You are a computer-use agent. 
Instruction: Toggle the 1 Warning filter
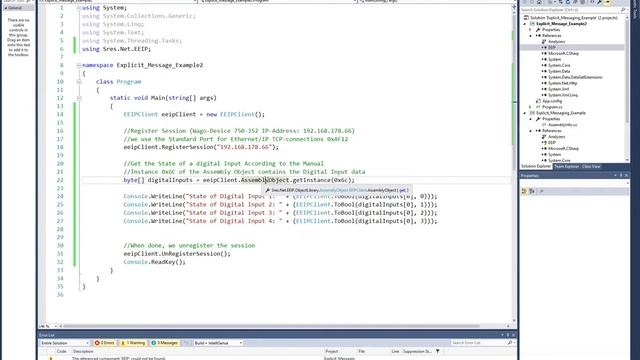(x=133, y=343)
